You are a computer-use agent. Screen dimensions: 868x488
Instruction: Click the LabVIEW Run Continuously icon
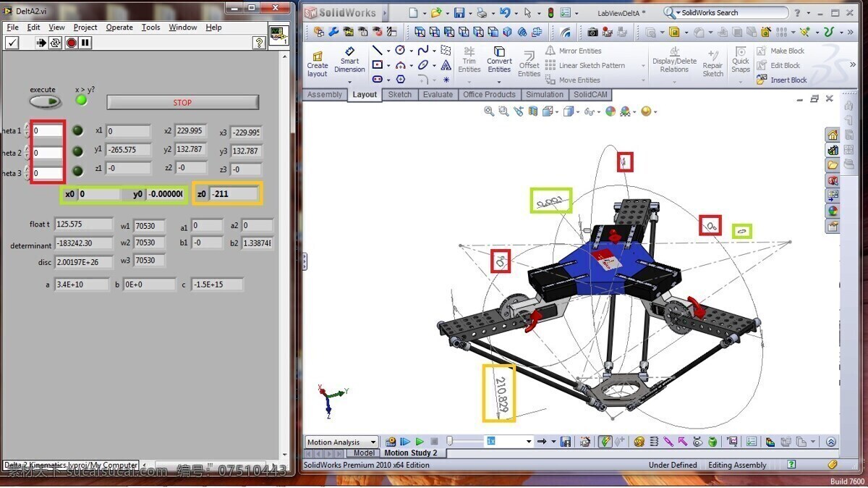pyautogui.click(x=56, y=43)
